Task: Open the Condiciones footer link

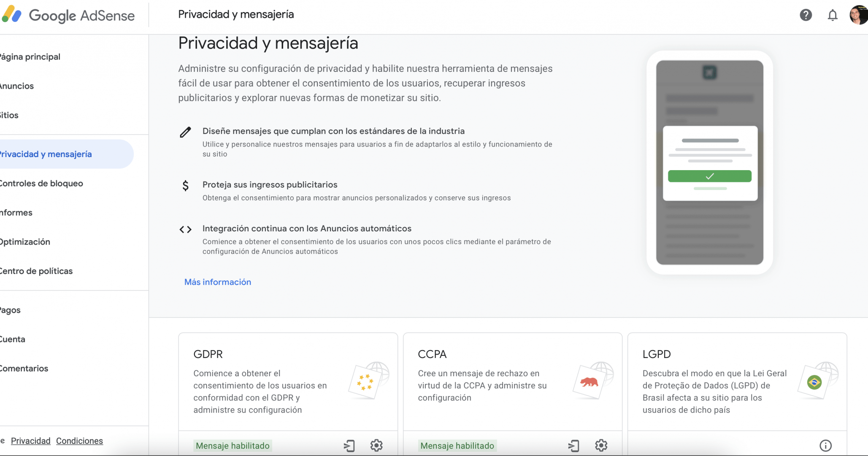Action: tap(79, 441)
